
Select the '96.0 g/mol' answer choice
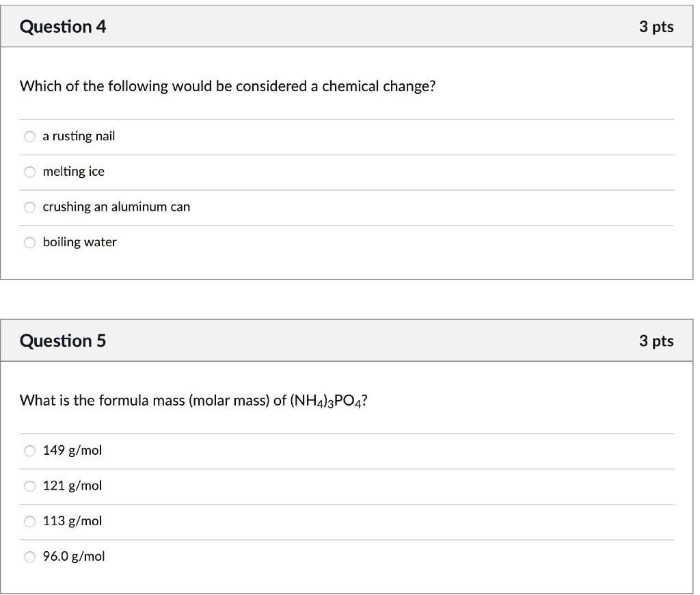(29, 556)
